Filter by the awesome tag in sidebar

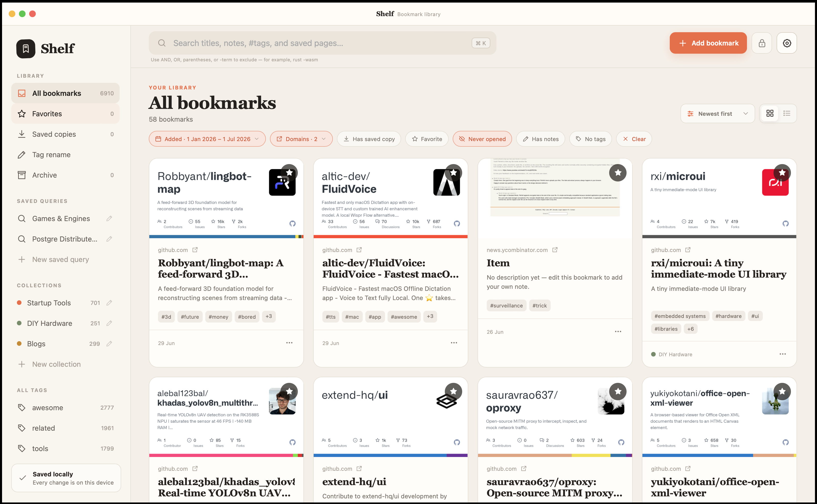pyautogui.click(x=65, y=407)
